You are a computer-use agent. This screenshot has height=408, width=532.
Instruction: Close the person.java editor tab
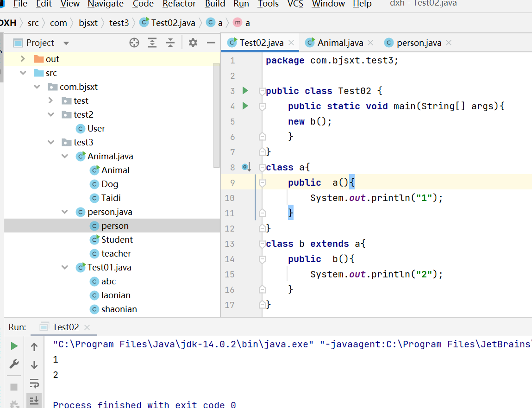[x=449, y=43]
